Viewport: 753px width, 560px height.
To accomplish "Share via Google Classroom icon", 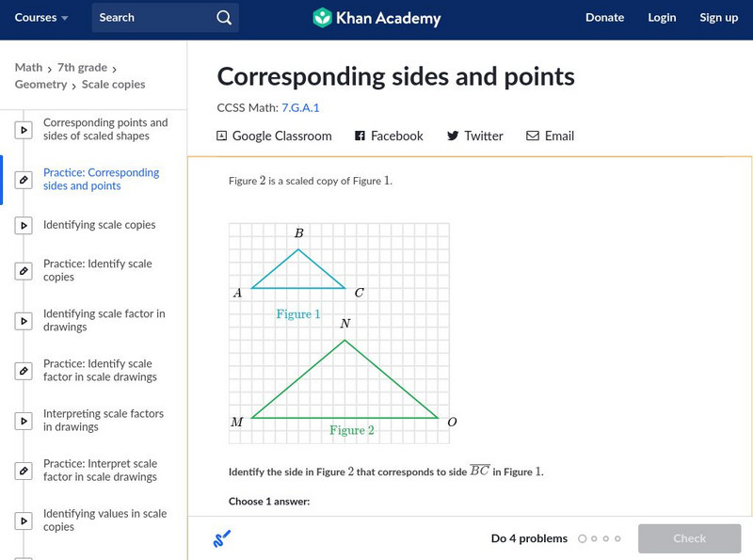I will click(222, 136).
